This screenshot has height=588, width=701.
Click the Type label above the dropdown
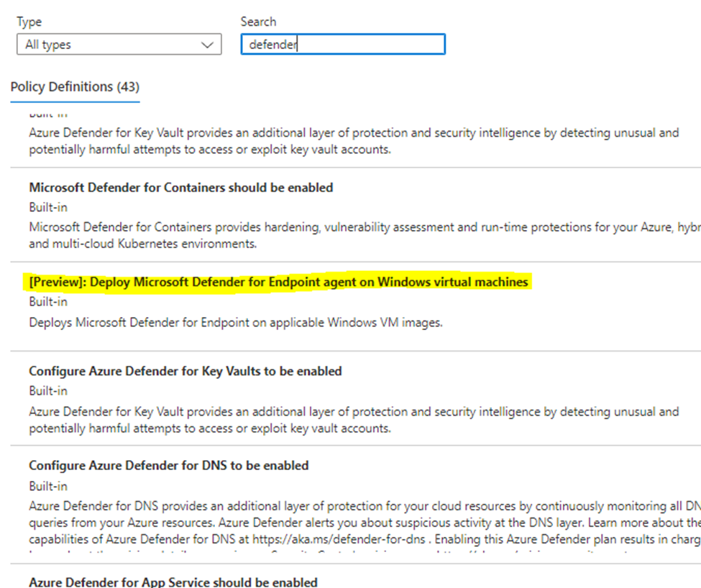[x=29, y=22]
